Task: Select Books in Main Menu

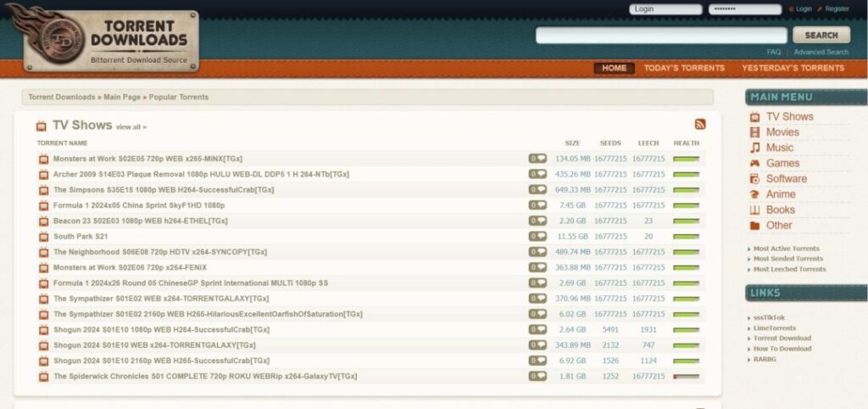Action: (x=780, y=210)
